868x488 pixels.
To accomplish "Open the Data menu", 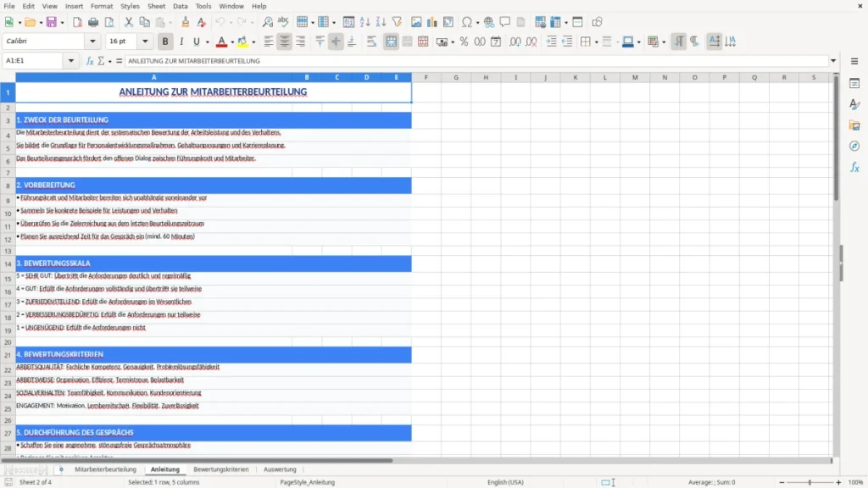I will click(180, 6).
